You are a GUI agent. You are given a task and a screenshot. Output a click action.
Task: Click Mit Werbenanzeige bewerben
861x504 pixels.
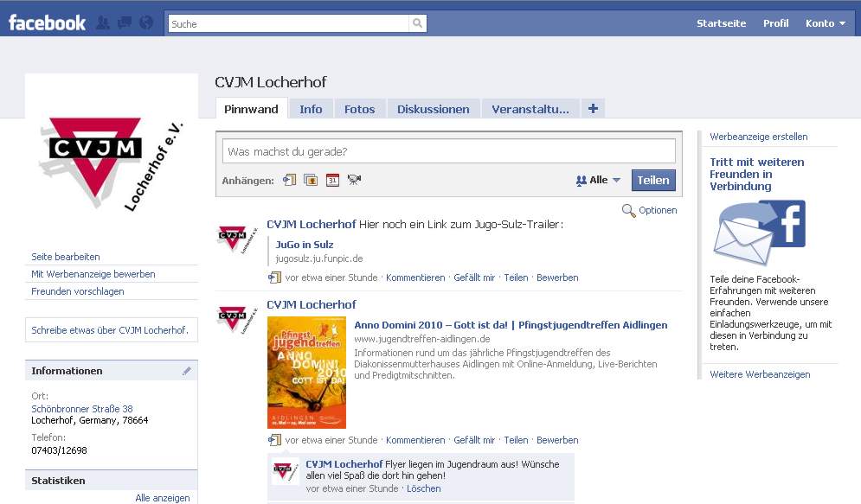coord(93,274)
